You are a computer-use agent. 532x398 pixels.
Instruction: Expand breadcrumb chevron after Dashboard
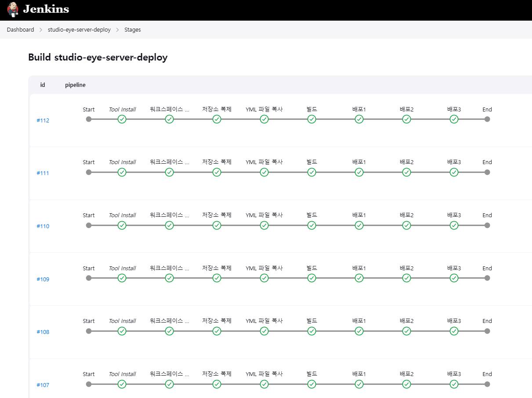pyautogui.click(x=41, y=30)
